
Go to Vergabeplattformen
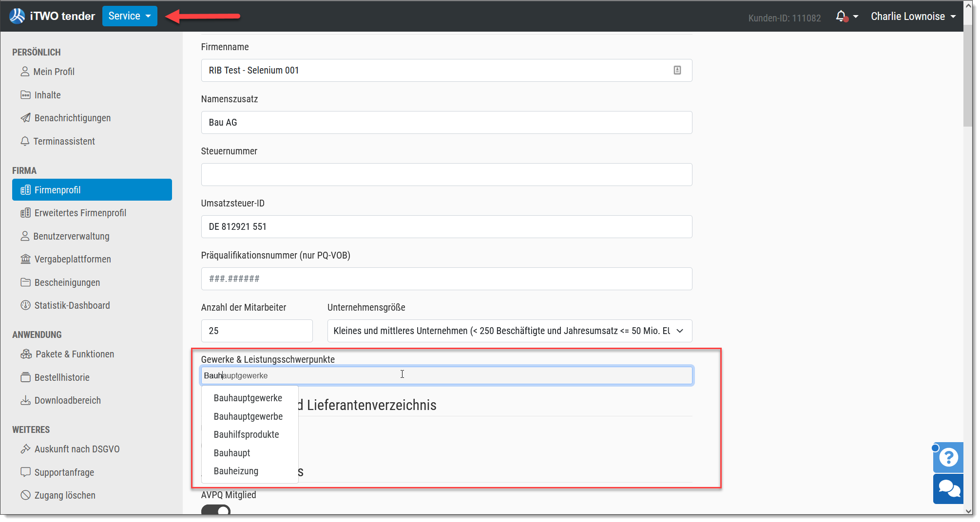[x=66, y=259]
